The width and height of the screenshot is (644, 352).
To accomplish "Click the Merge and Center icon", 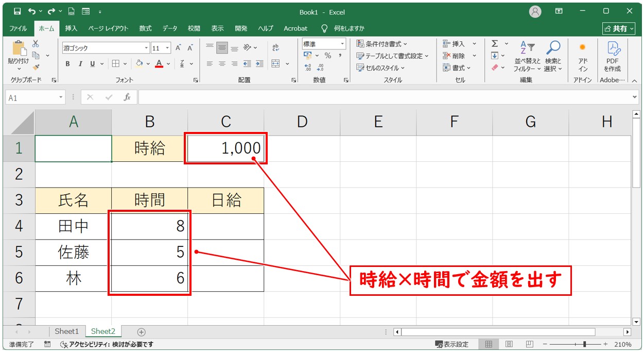I will click(275, 64).
